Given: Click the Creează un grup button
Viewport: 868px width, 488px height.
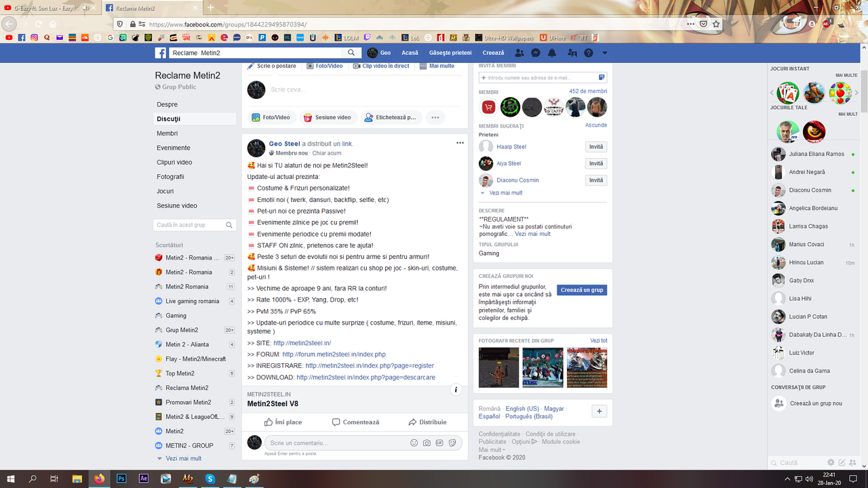Looking at the screenshot, I should click(582, 290).
